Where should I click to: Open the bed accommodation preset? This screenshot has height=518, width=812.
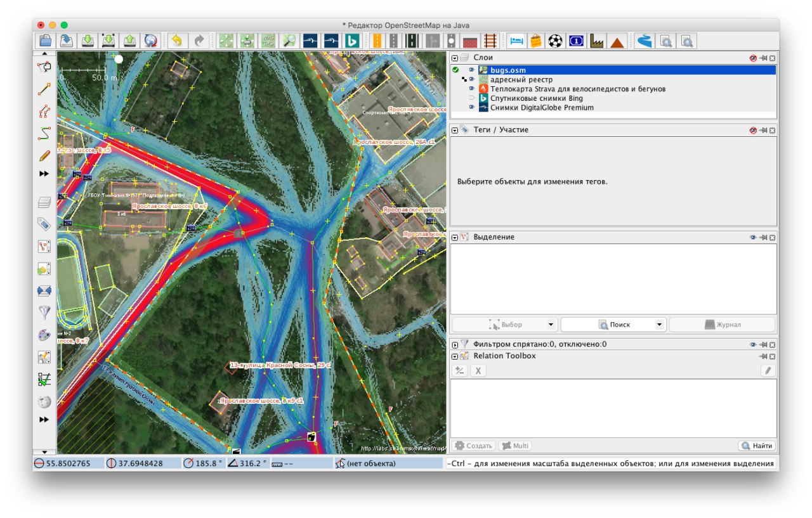click(x=516, y=41)
